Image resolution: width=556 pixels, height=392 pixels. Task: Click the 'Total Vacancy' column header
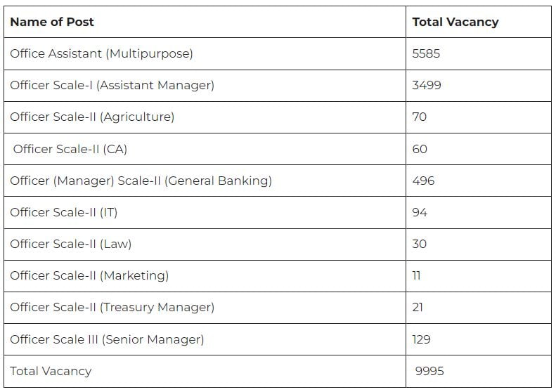click(x=455, y=22)
